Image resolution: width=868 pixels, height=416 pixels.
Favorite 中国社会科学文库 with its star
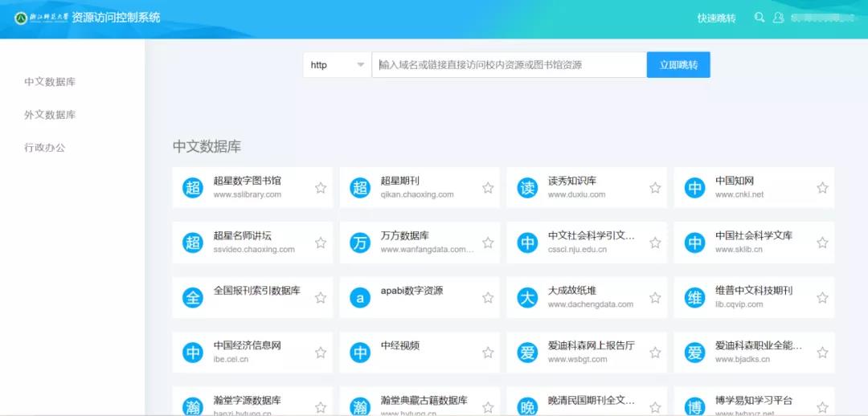click(x=823, y=243)
